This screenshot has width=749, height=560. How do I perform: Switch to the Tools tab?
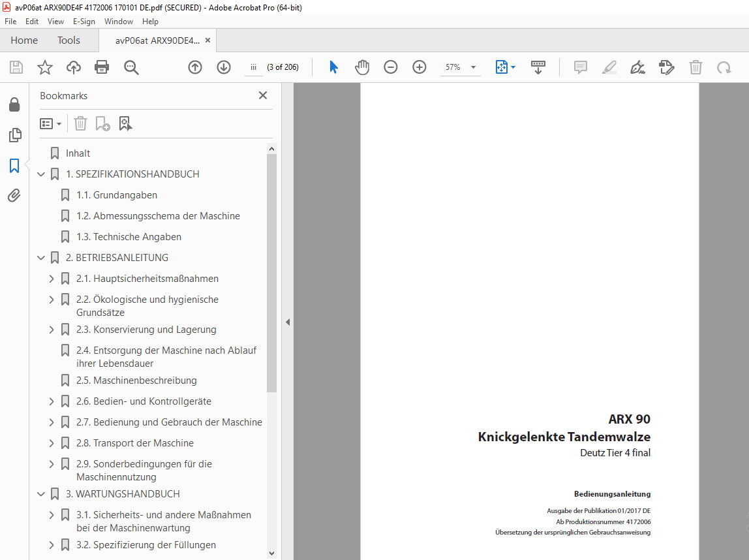click(x=69, y=40)
